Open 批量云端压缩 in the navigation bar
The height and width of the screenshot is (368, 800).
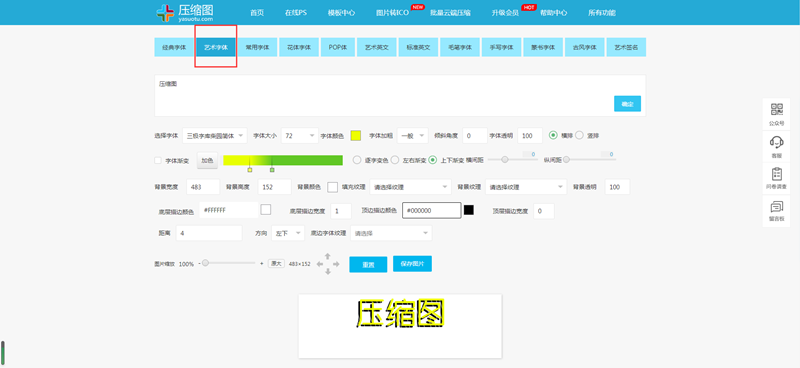click(x=450, y=13)
